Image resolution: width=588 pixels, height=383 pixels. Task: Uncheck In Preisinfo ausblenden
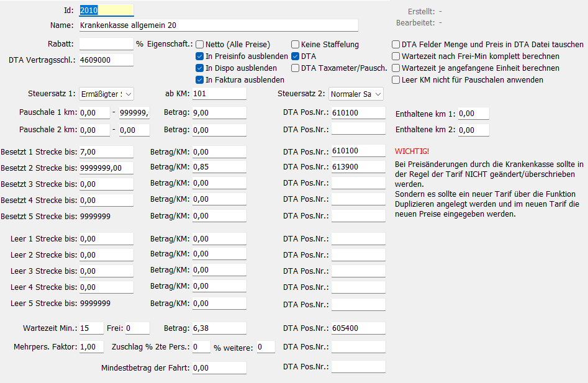(200, 56)
